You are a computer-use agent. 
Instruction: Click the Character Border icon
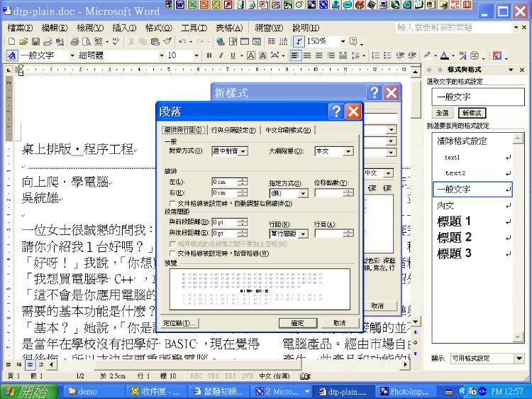[250, 55]
